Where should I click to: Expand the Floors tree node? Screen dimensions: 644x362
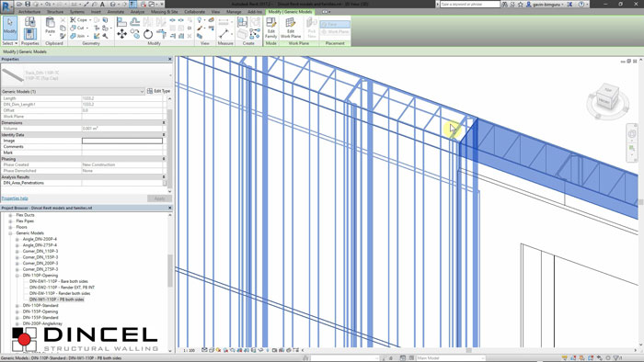tap(10, 227)
